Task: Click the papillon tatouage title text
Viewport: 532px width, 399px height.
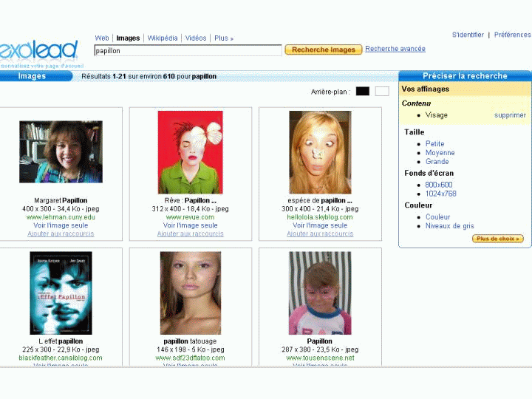Action: click(x=190, y=341)
